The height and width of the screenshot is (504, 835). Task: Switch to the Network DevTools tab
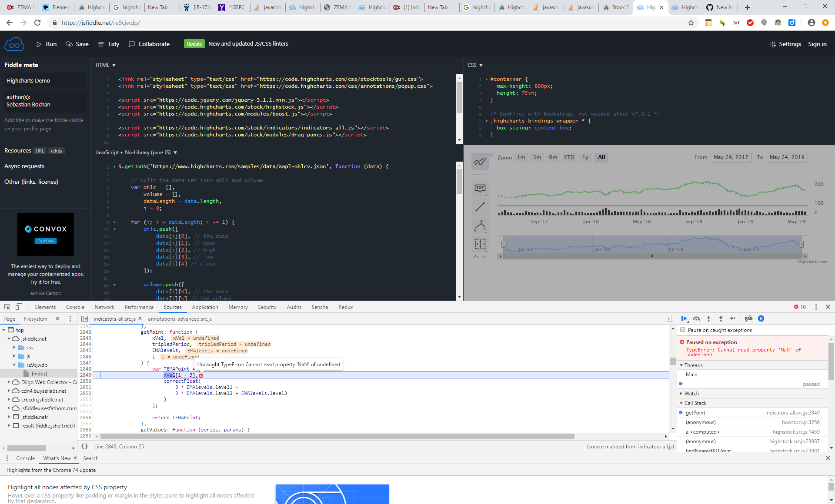point(104,307)
